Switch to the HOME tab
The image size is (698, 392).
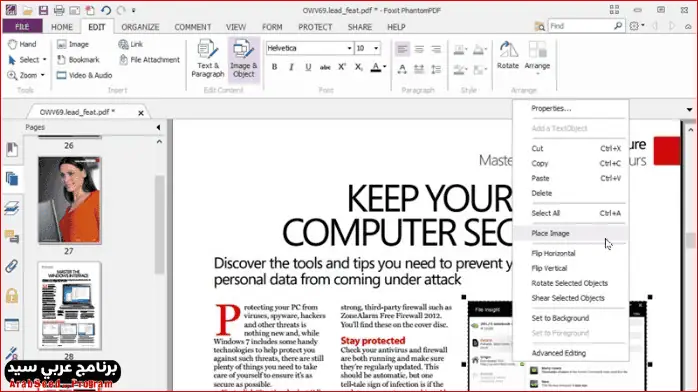tap(62, 27)
